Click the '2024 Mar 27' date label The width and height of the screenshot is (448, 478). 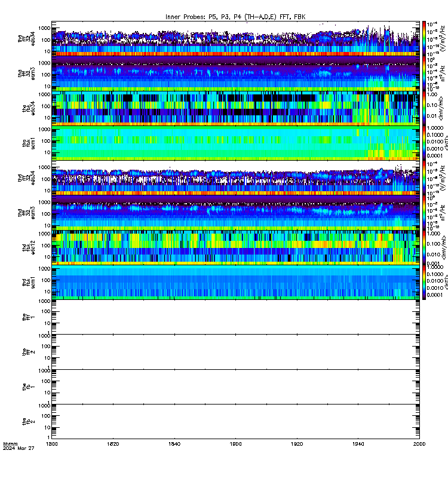[x=19, y=448]
